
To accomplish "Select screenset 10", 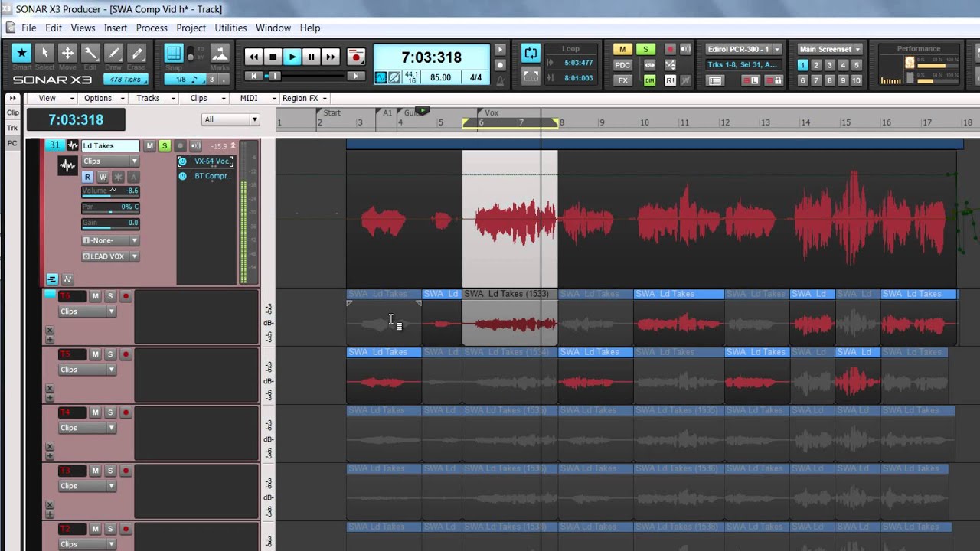I will (856, 80).
